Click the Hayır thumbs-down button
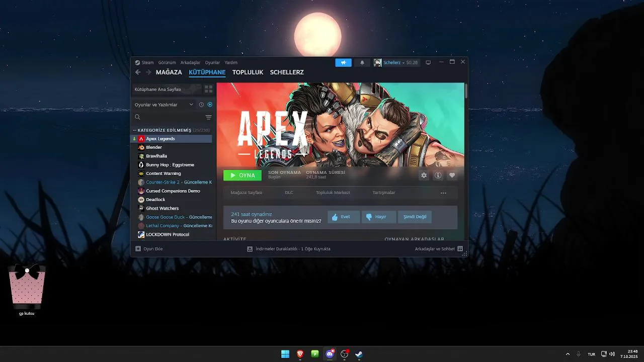644x362 pixels. point(379,217)
